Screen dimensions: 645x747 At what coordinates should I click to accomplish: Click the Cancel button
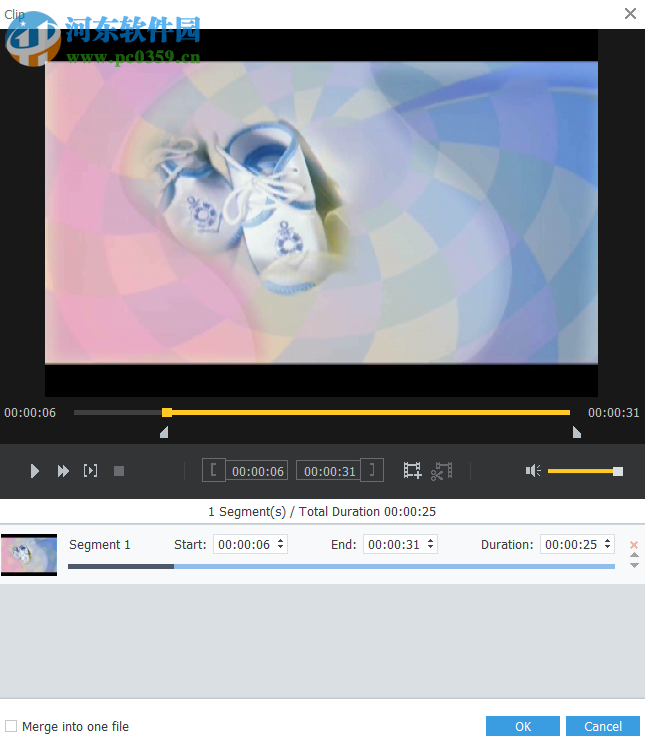[x=603, y=726]
